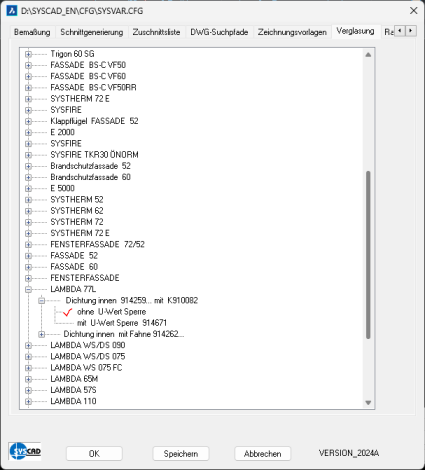Viewport: 425px width, 470px height.
Task: Expand Klappflügel FASSADE 52 node
Action: click(x=28, y=121)
